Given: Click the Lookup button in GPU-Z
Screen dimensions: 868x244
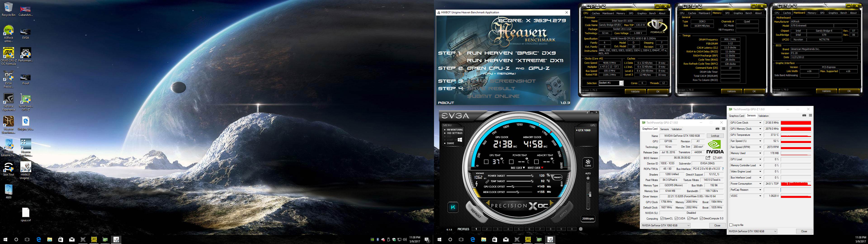Looking at the screenshot, I should coord(715,136).
